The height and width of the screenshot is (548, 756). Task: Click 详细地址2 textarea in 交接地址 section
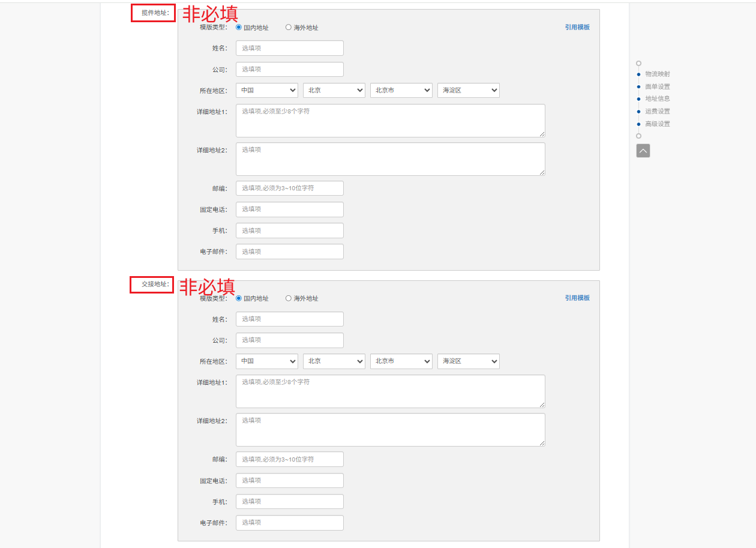391,430
